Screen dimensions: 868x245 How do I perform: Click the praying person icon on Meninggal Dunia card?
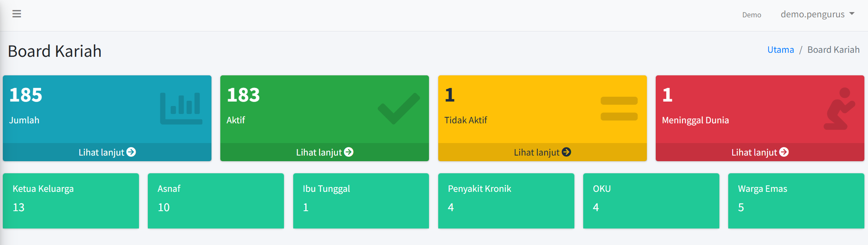(839, 109)
